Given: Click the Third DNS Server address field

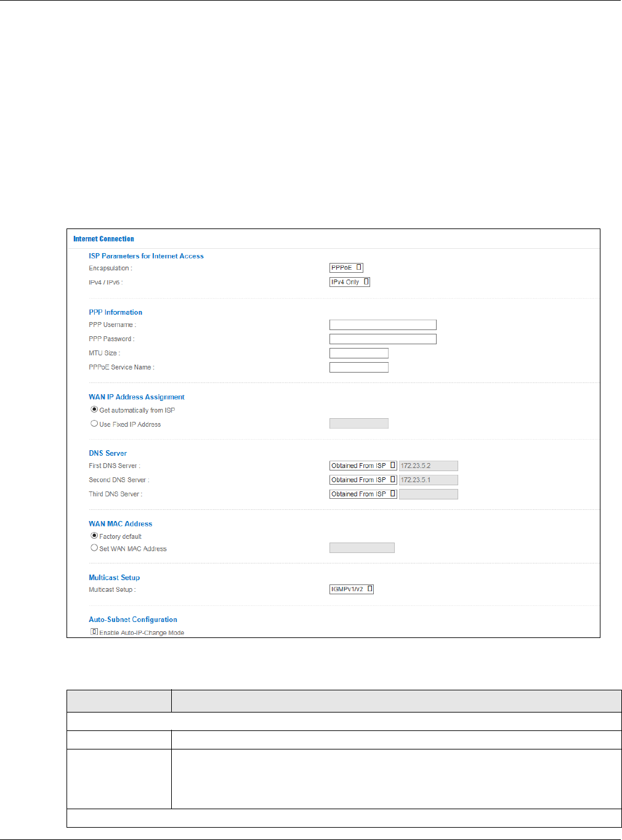Looking at the screenshot, I should 429,495.
